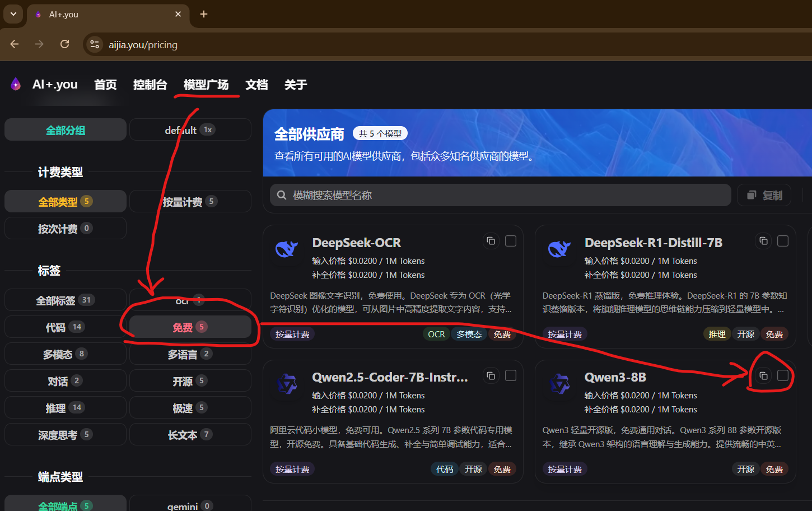Click copy icon on DeepSeek-R1-Distill-7B card
This screenshot has width=812, height=511.
[763, 241]
